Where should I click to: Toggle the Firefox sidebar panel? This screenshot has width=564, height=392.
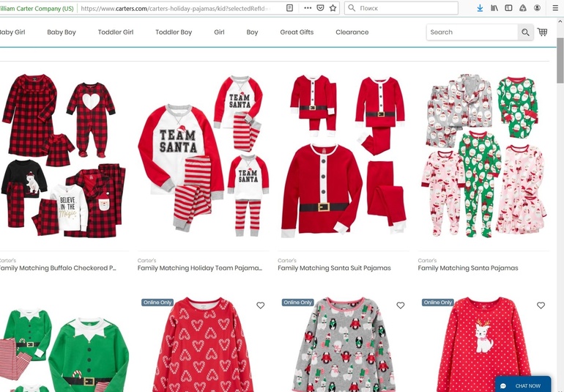[508, 8]
